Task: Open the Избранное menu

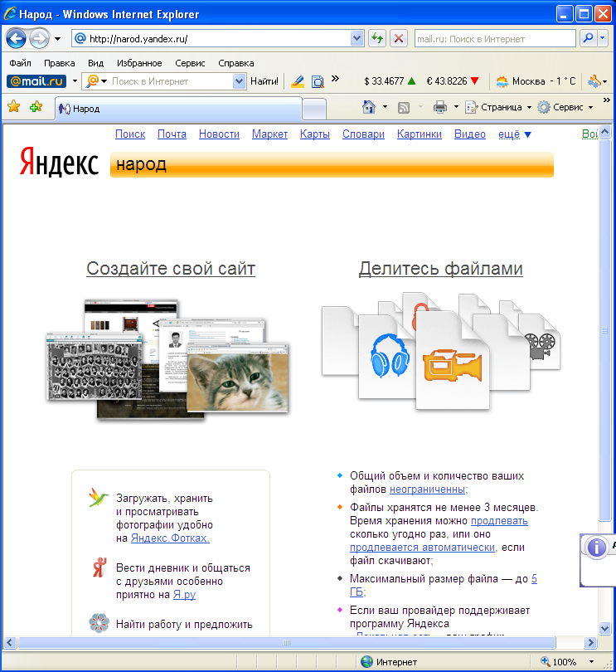Action: (x=139, y=63)
